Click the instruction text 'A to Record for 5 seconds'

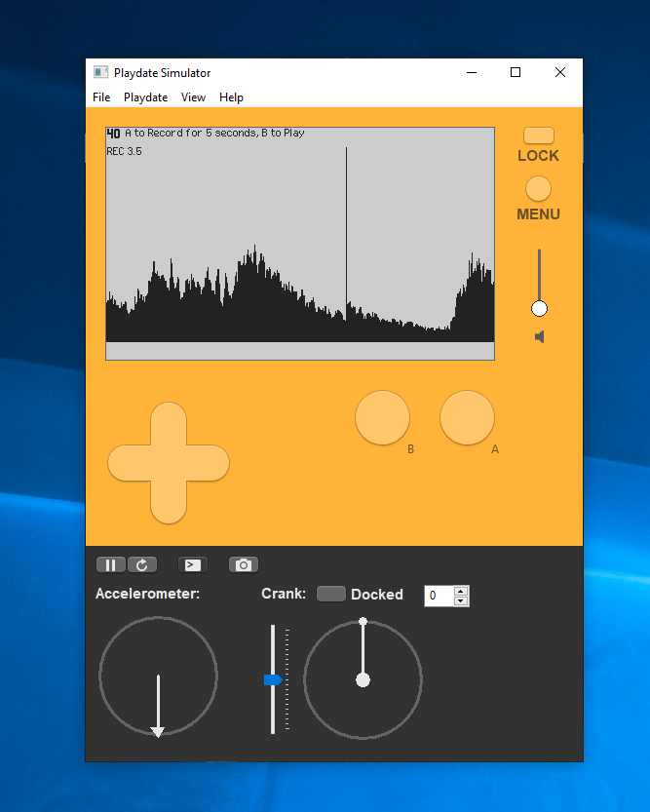[x=191, y=133]
